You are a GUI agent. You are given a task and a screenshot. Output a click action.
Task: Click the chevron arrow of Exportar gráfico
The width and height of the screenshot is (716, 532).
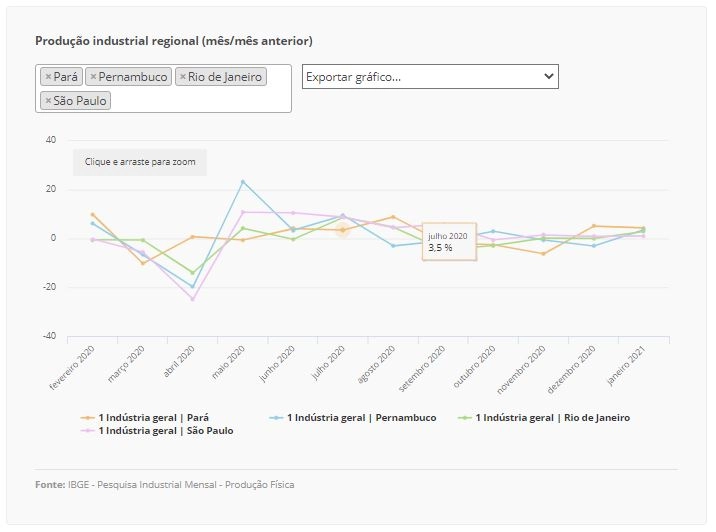548,76
